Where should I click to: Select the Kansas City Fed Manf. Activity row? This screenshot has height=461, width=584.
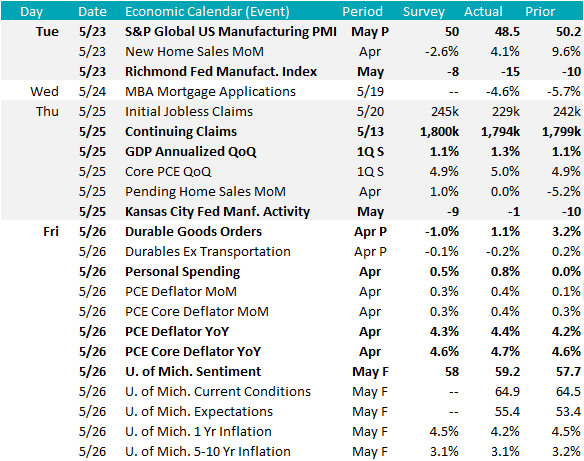pyautogui.click(x=292, y=212)
